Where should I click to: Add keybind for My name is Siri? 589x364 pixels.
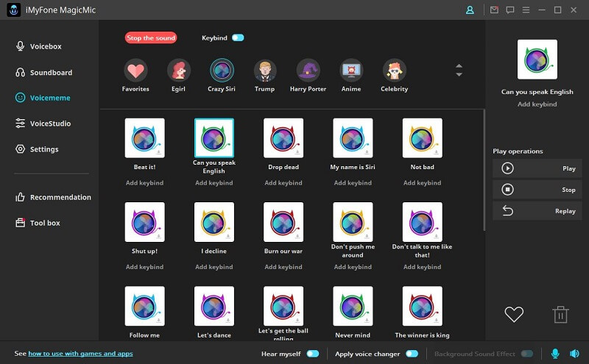click(x=353, y=183)
